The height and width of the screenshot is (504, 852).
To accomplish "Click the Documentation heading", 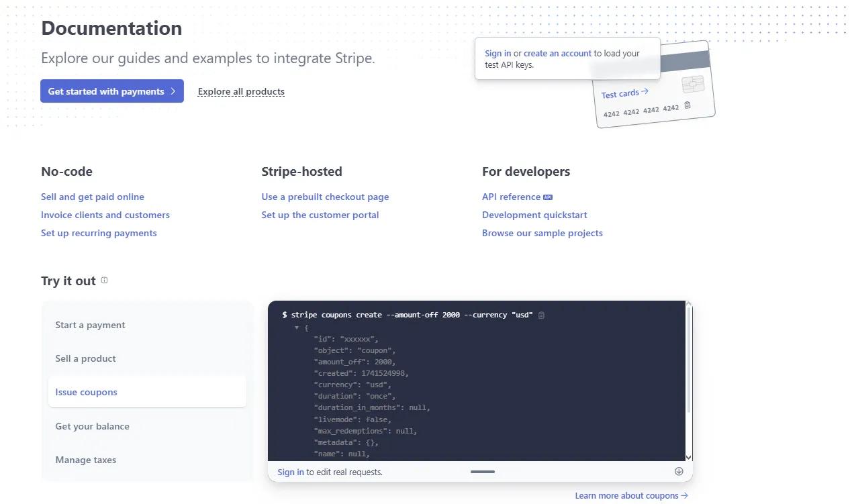I will pos(111,28).
